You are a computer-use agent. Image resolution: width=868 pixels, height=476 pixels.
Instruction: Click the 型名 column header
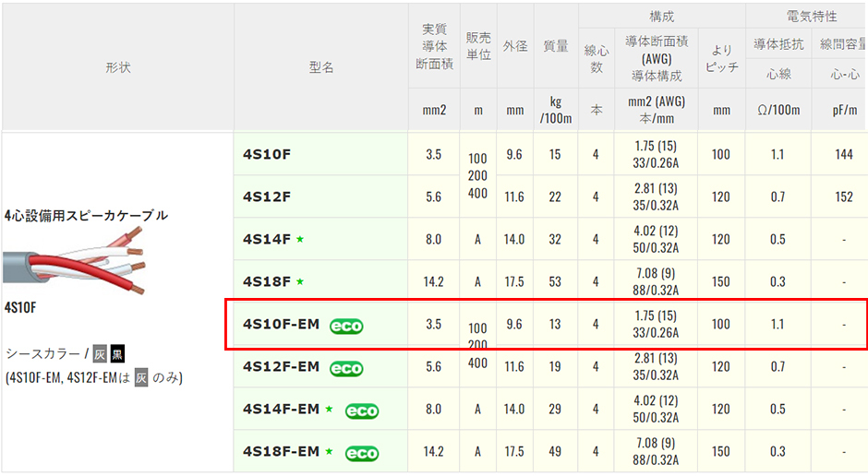click(321, 67)
